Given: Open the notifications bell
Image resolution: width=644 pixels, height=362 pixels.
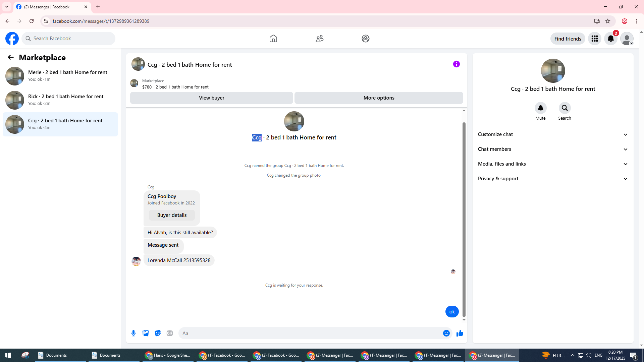Looking at the screenshot, I should (x=610, y=39).
